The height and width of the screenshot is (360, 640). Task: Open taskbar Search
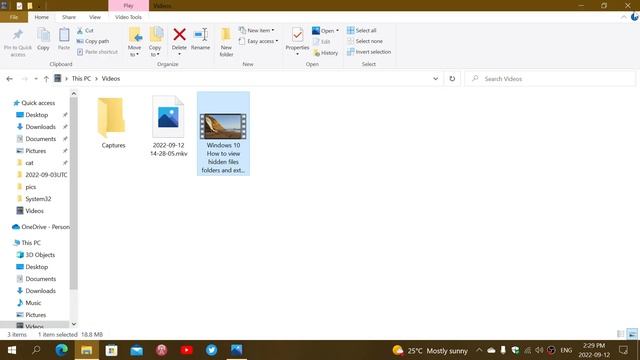36,350
